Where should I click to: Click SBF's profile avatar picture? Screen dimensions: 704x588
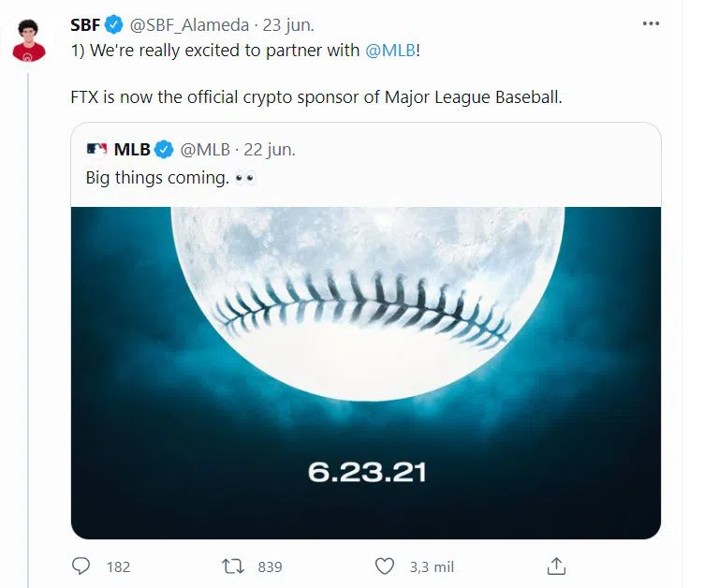pyautogui.click(x=29, y=40)
